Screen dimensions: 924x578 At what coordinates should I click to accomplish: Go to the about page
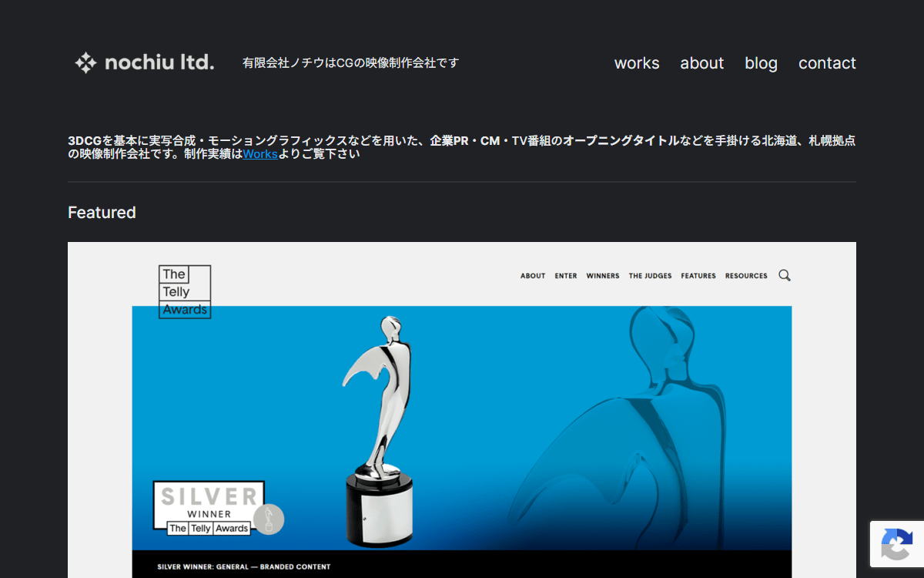(702, 63)
